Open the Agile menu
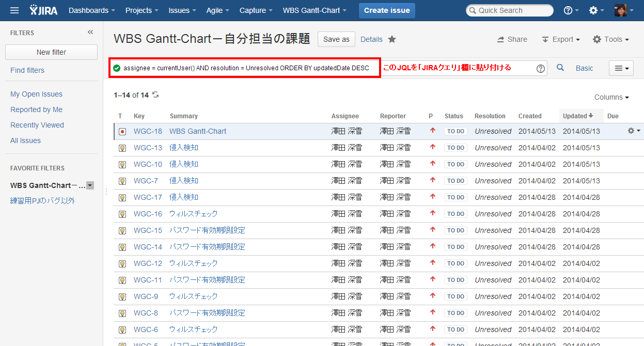This screenshot has height=346, width=644. (217, 10)
